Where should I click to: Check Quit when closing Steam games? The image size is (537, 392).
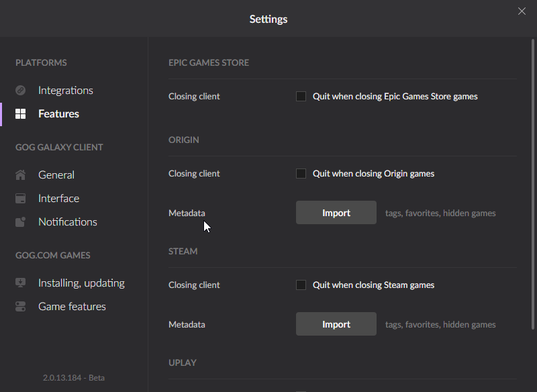coord(301,285)
